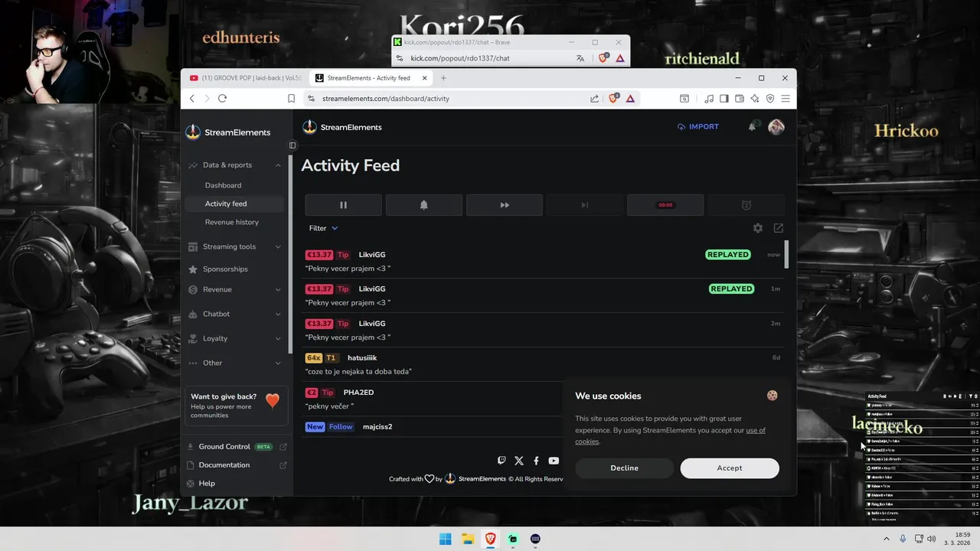Pause the activity feed alerts
This screenshot has width=980, height=551.
[x=343, y=205]
